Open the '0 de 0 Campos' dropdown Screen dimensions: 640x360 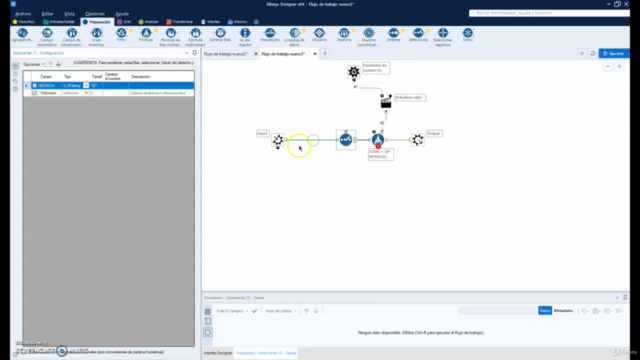point(233,311)
